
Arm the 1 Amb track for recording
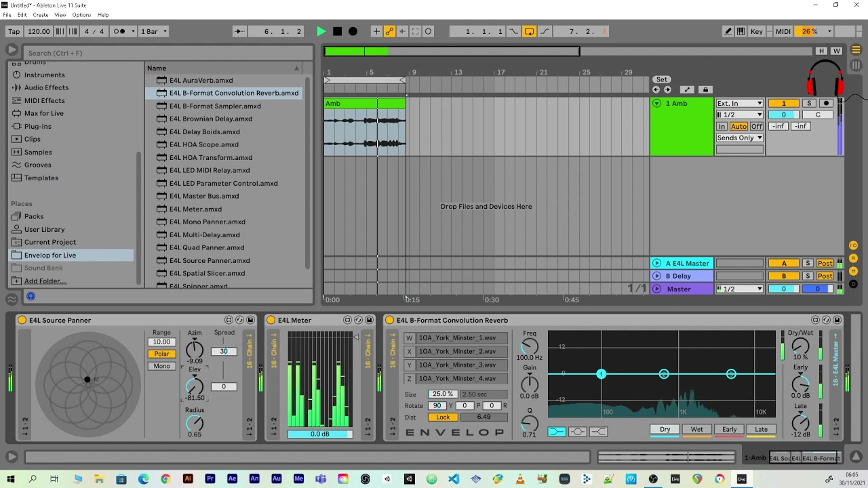coord(826,103)
